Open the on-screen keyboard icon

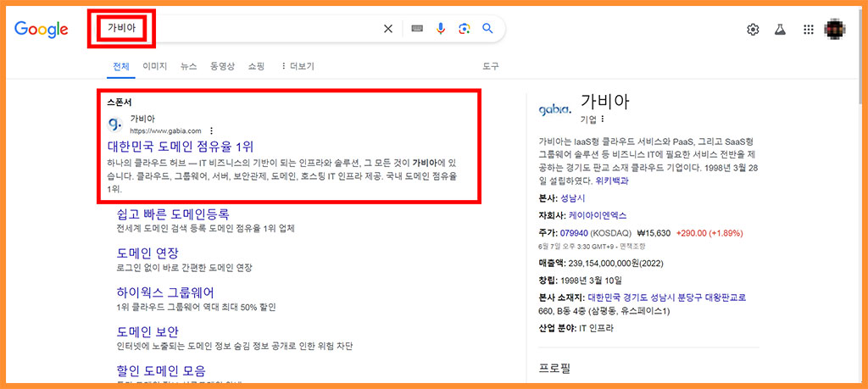(x=417, y=29)
